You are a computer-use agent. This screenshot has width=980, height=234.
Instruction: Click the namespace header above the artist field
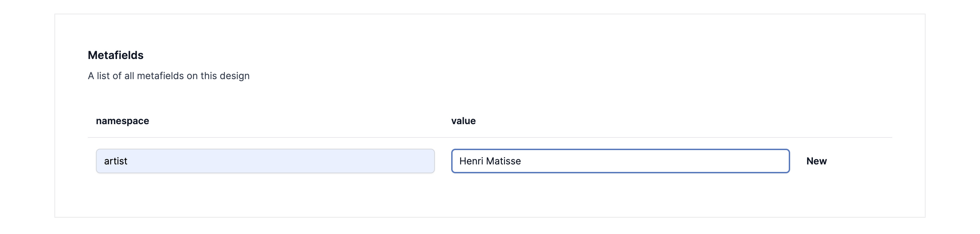[x=122, y=121]
